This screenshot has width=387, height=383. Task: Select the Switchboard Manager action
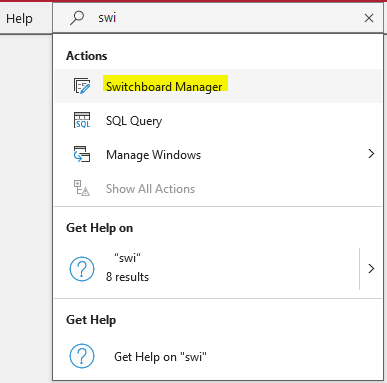click(x=218, y=86)
